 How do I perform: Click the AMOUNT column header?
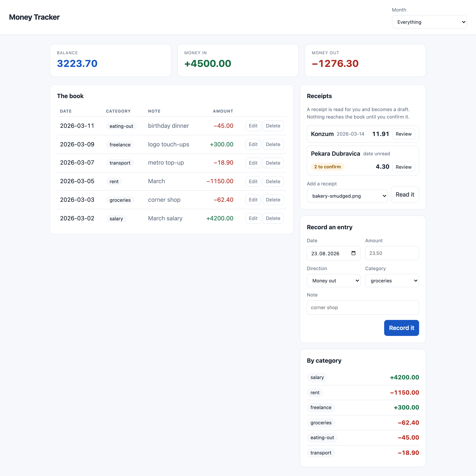tap(223, 111)
